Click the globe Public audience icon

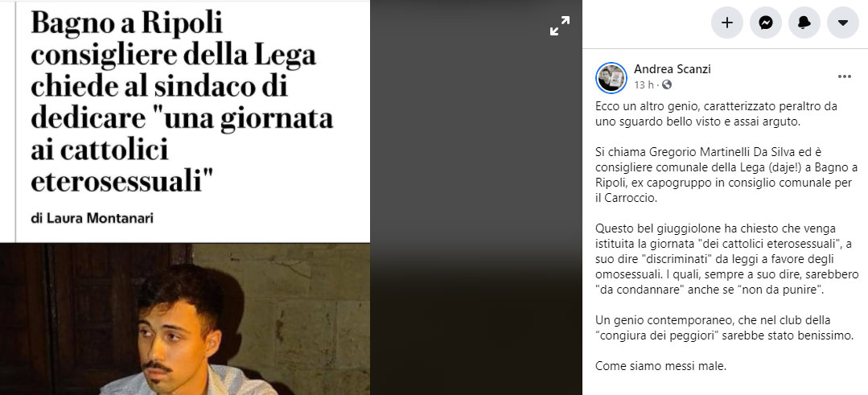667,84
